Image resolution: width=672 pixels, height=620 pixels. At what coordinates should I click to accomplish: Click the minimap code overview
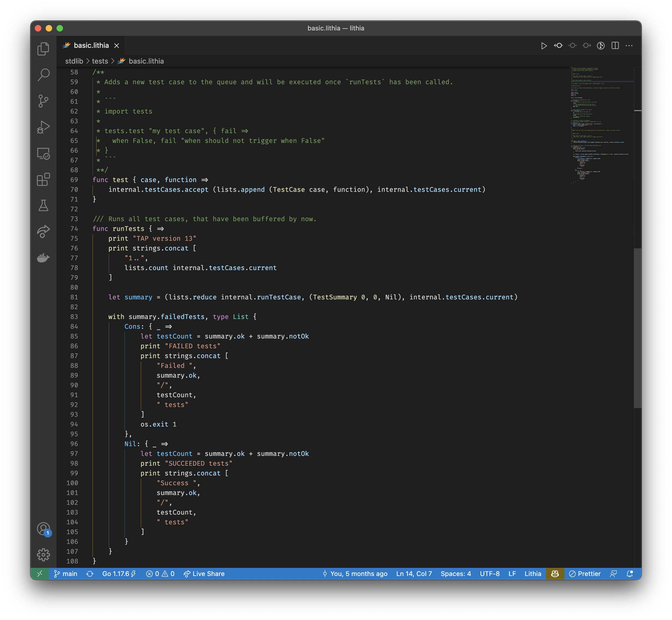pyautogui.click(x=602, y=126)
